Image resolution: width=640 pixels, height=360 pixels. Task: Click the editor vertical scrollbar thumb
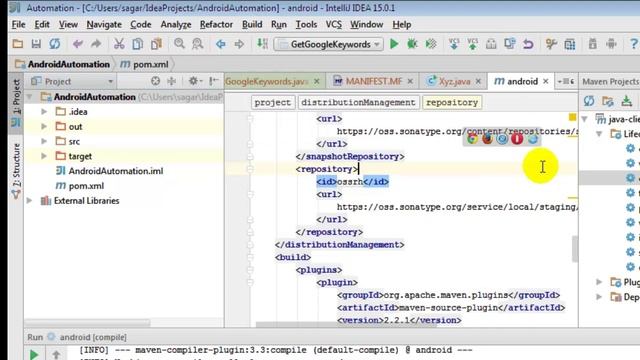click(575, 249)
